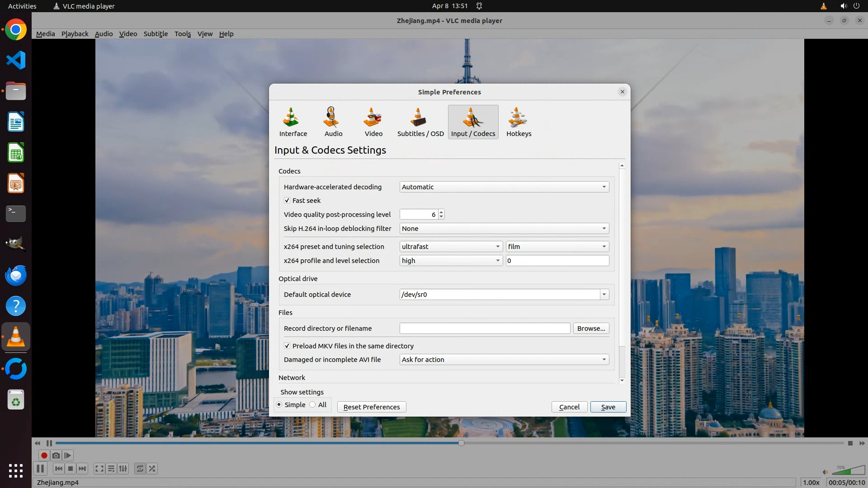Open the extended settings equalizer icon
Image resolution: width=868 pixels, height=488 pixels.
click(x=123, y=469)
